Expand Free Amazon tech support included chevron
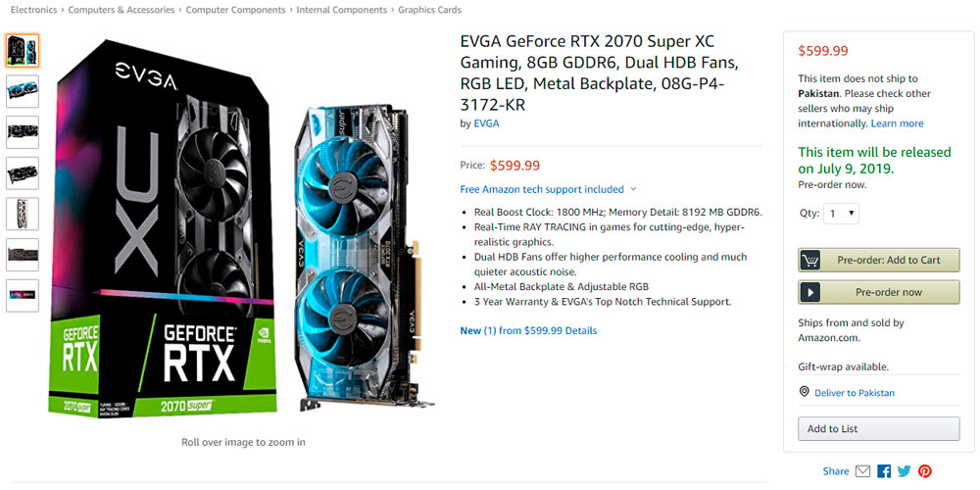980x490 pixels. click(632, 189)
